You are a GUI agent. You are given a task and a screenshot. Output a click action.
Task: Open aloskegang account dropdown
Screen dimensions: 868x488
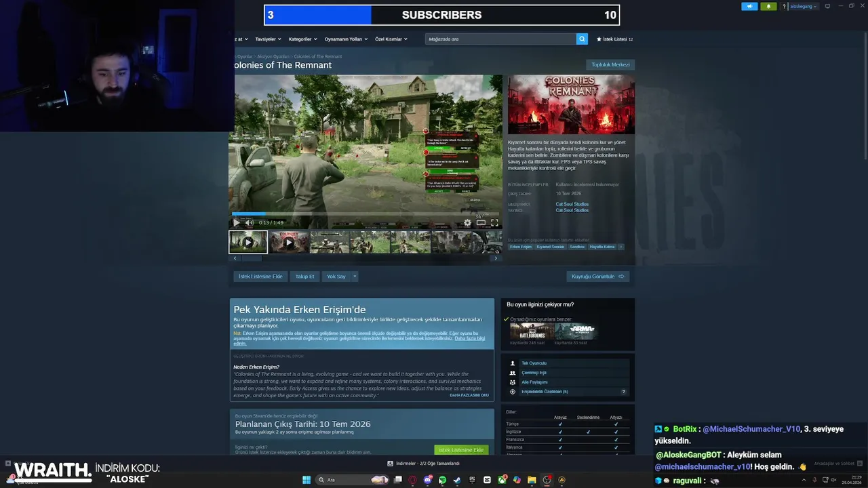[x=803, y=6]
